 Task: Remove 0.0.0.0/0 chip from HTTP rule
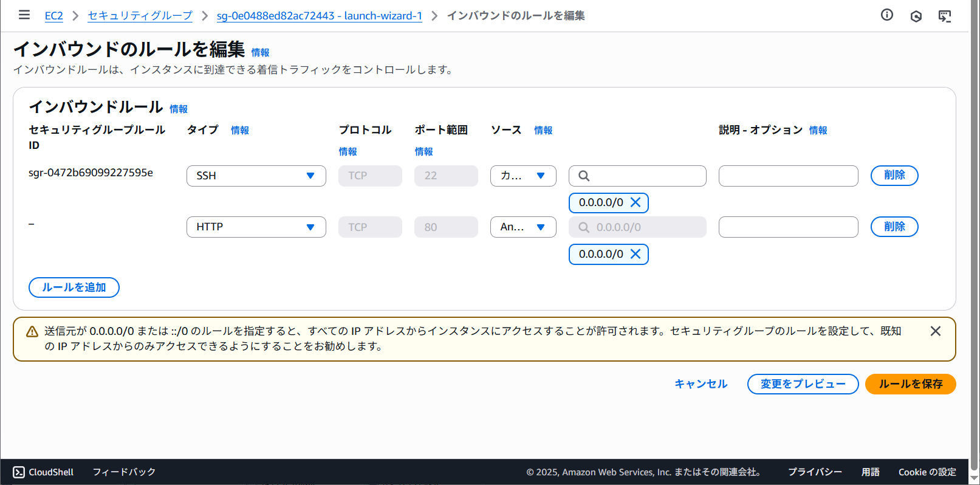pos(636,254)
